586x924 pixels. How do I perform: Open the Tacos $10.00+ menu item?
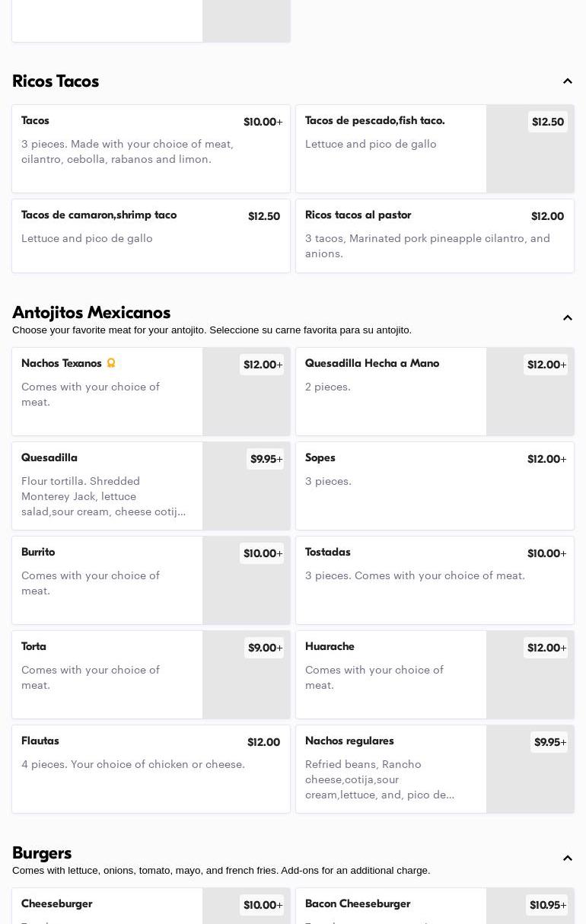pos(151,148)
